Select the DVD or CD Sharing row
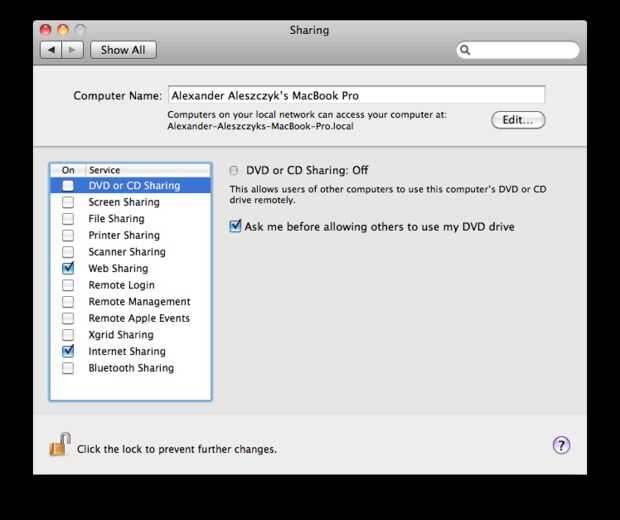The width and height of the screenshot is (620, 520). point(130,185)
